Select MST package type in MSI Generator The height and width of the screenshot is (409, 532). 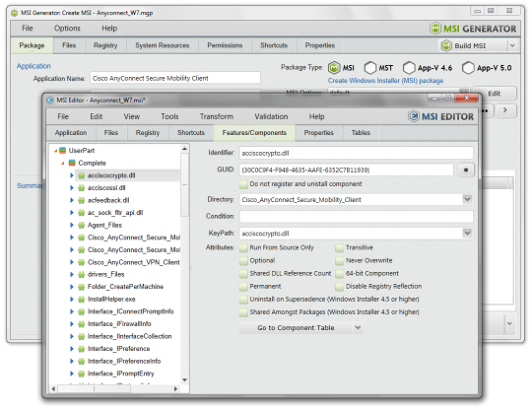tap(370, 68)
